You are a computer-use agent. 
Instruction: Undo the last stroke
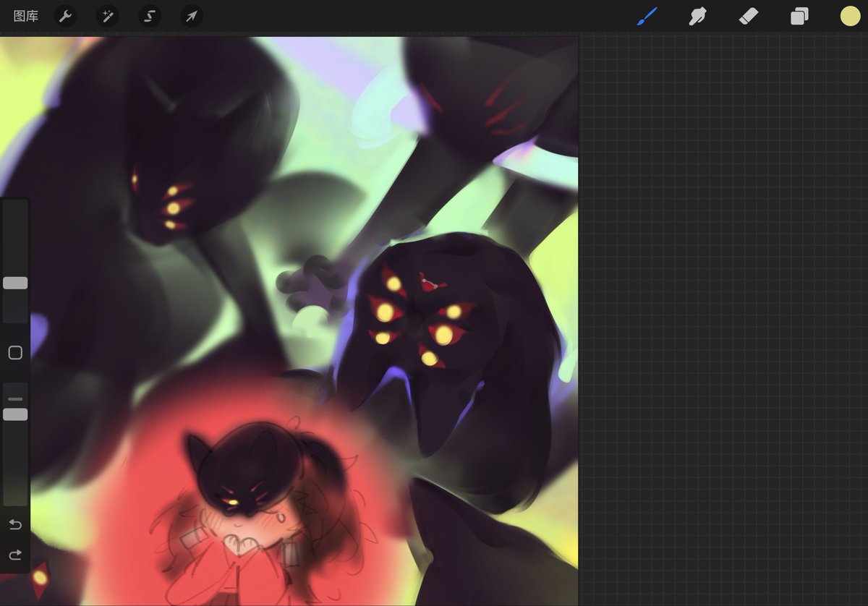pos(15,524)
